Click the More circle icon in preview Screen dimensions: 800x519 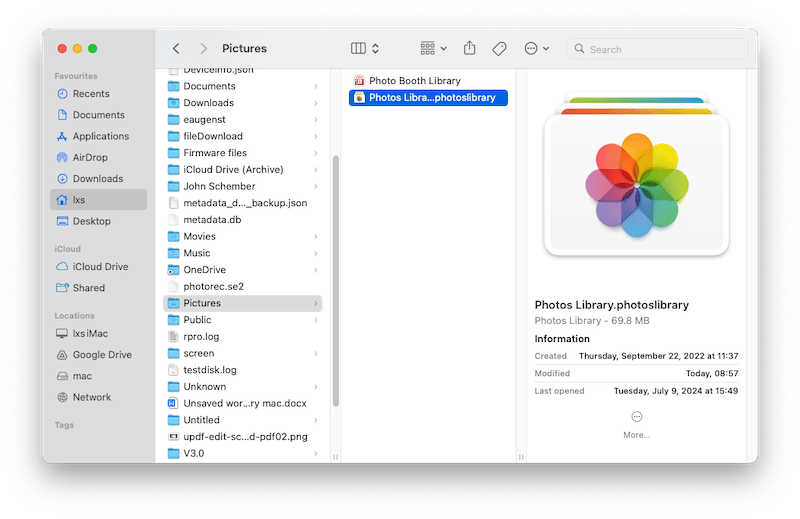point(636,417)
